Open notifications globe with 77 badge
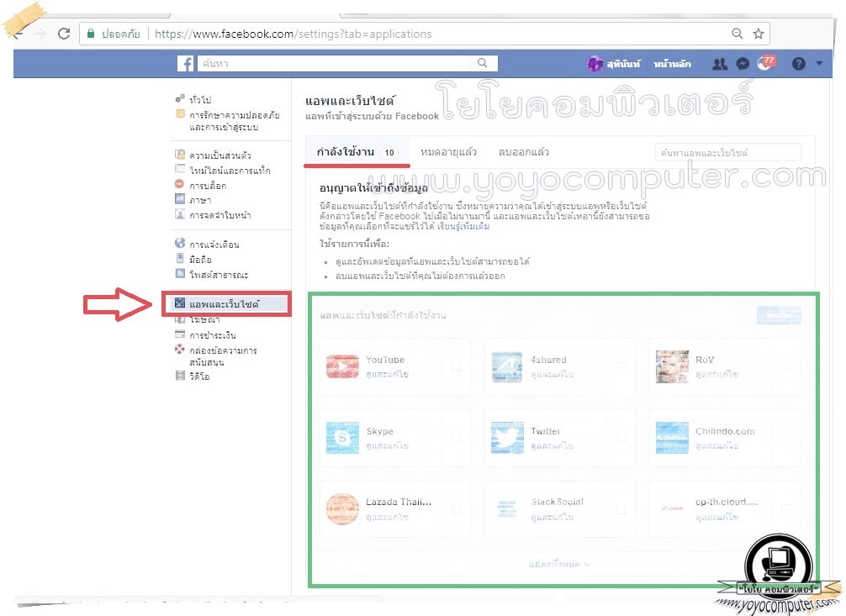 [765, 64]
